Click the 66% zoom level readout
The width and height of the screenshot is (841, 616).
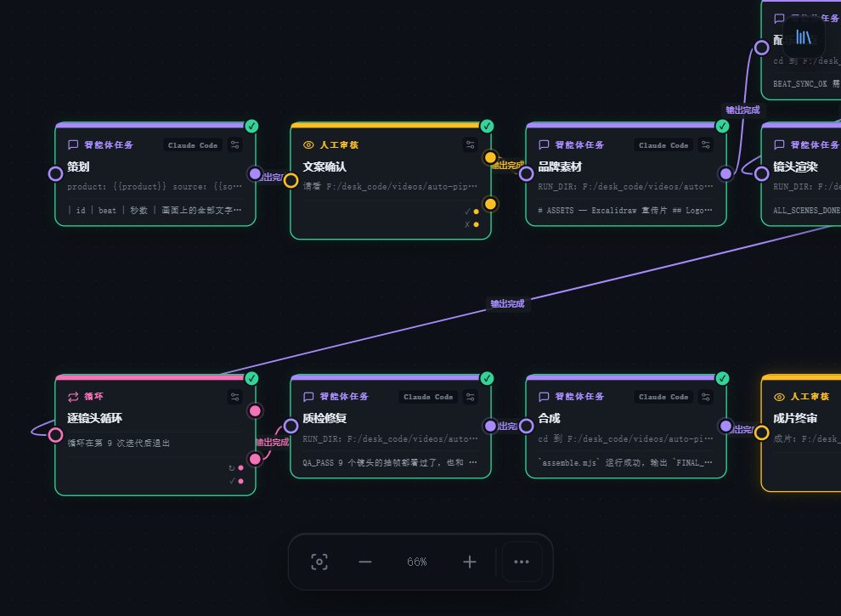417,562
